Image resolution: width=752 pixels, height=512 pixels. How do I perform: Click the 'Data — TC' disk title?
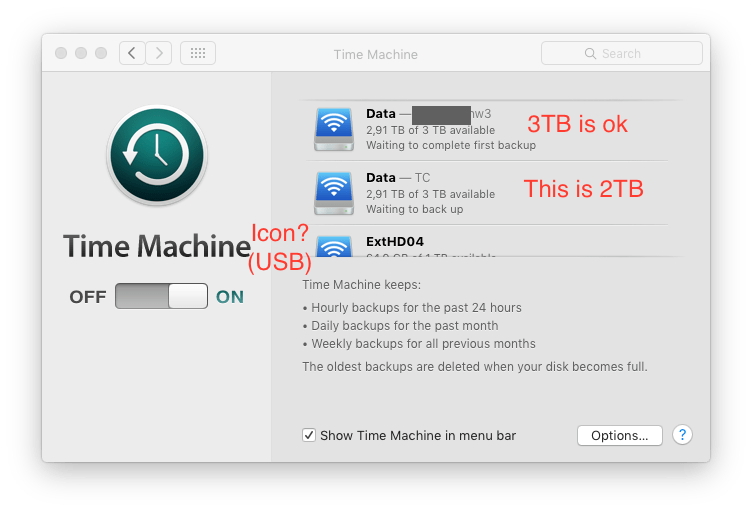[x=398, y=178]
